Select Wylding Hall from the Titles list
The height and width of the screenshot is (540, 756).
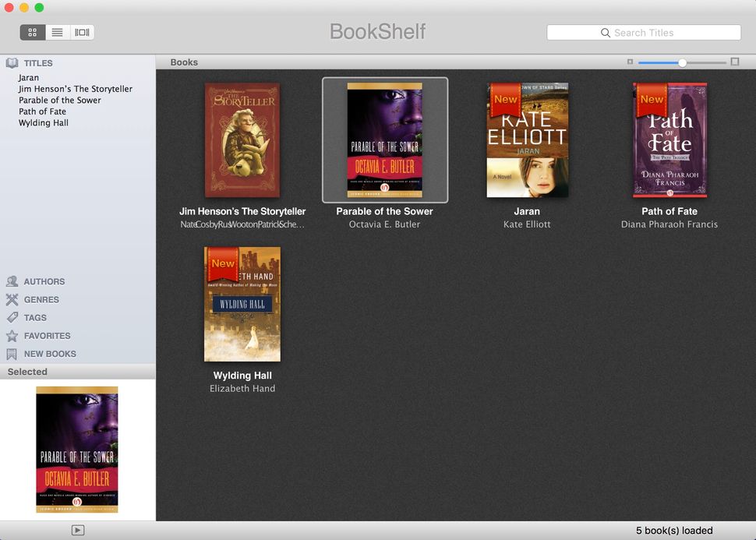[43, 122]
